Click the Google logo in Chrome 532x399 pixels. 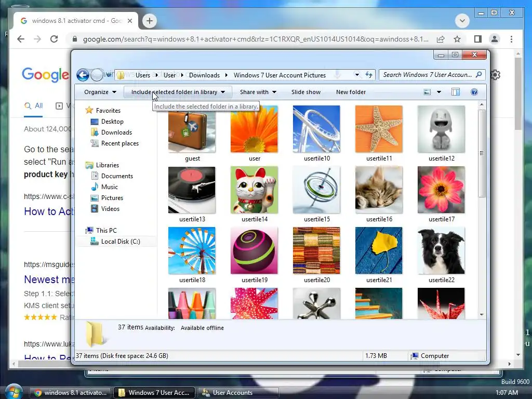pos(46,75)
